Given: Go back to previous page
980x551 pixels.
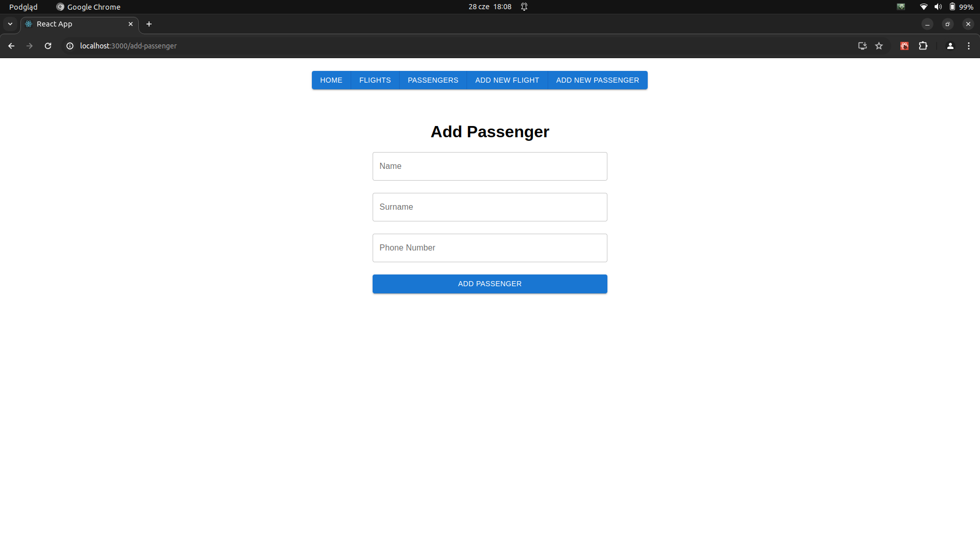Looking at the screenshot, I should pos(11,46).
